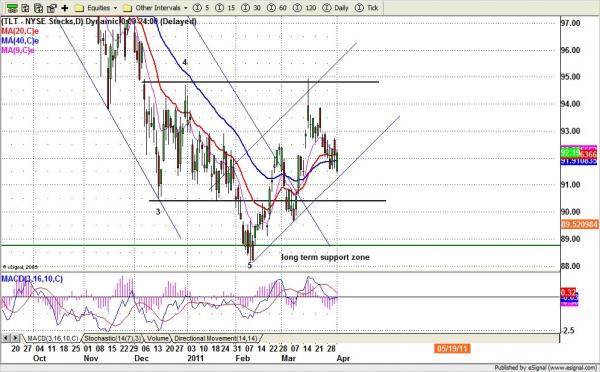This screenshot has width=600, height=372.
Task: Click the tab scroll right arrow
Action: tap(15, 338)
